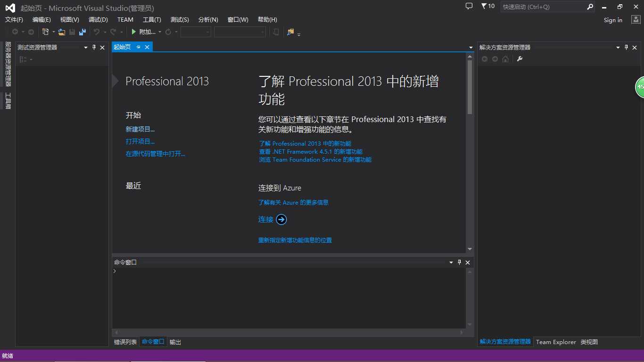Open 文件(F) menu

[x=14, y=20]
